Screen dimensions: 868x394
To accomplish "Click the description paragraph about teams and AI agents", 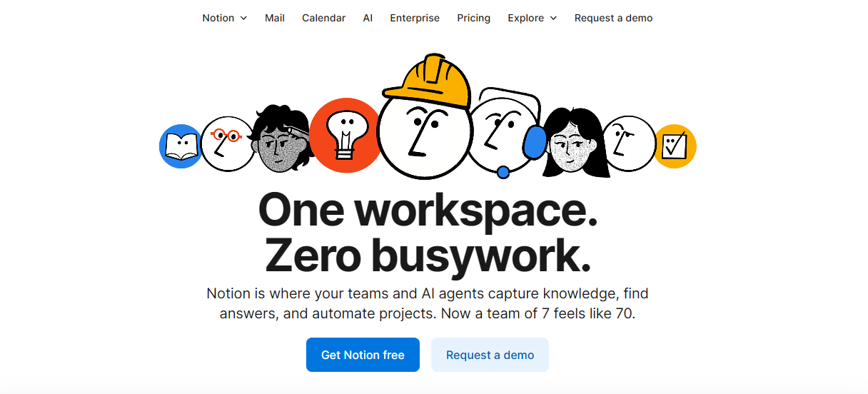I will [x=428, y=303].
